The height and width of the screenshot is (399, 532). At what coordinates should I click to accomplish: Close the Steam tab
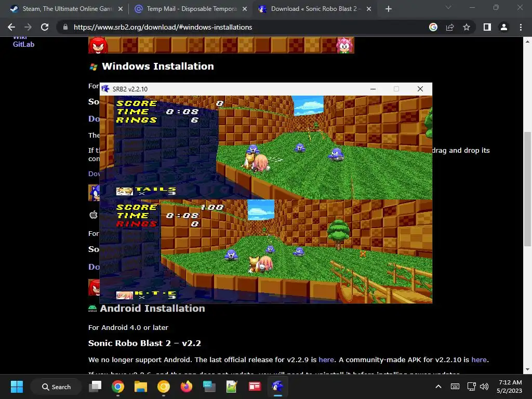click(120, 9)
